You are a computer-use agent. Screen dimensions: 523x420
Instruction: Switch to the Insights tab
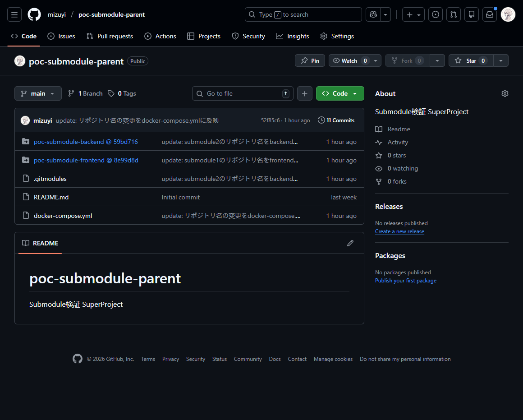click(292, 36)
